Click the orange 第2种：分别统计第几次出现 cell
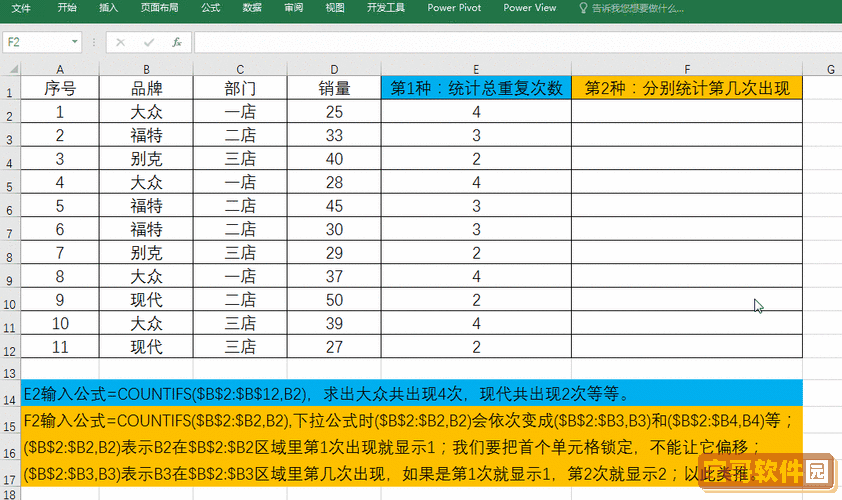 click(687, 88)
